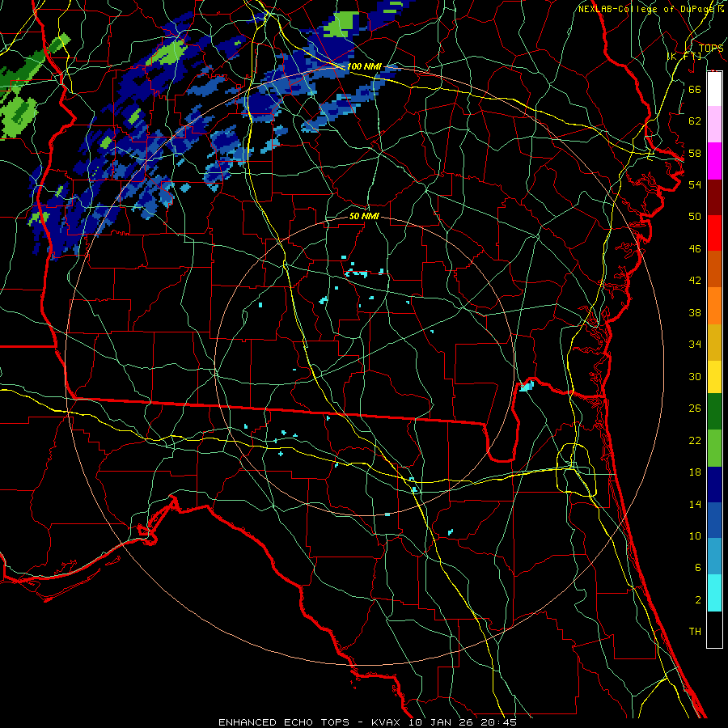Screen dimensions: 728x728
Task: Click the dark red legend color block
Action: 714,197
